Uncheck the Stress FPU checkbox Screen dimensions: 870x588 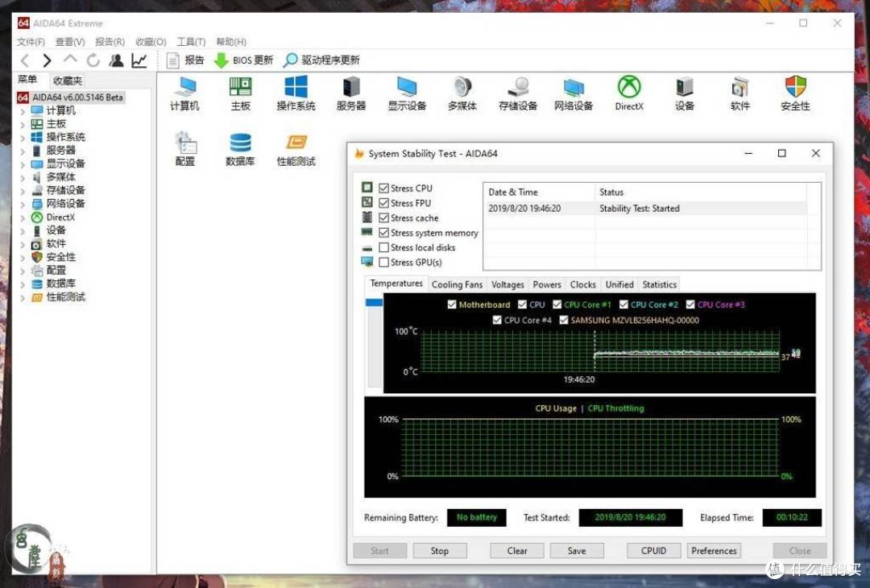[x=383, y=203]
